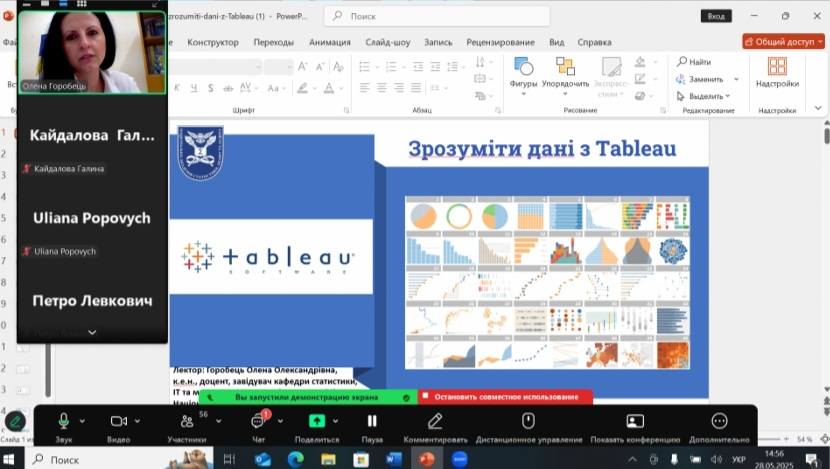Image resolution: width=830 pixels, height=469 pixels.
Task: Click Показать конференцию icon
Action: click(x=635, y=421)
